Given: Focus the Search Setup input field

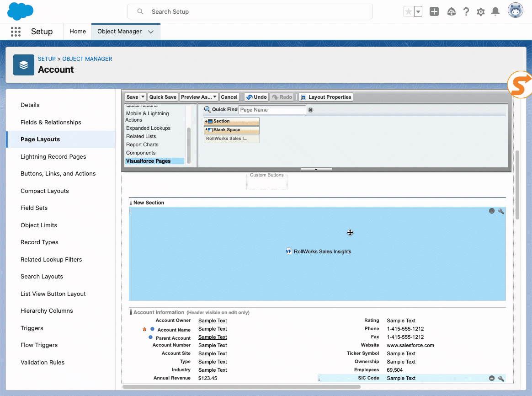Looking at the screenshot, I should tap(256, 11).
